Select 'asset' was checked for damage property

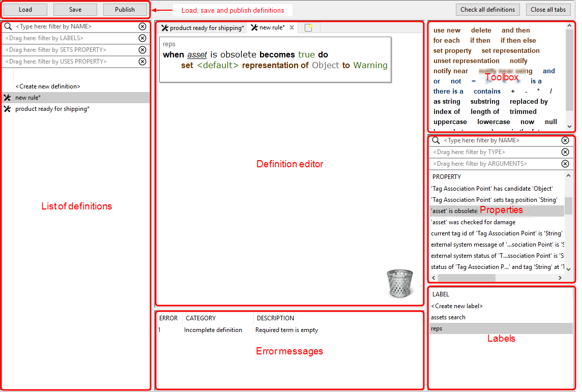497,222
